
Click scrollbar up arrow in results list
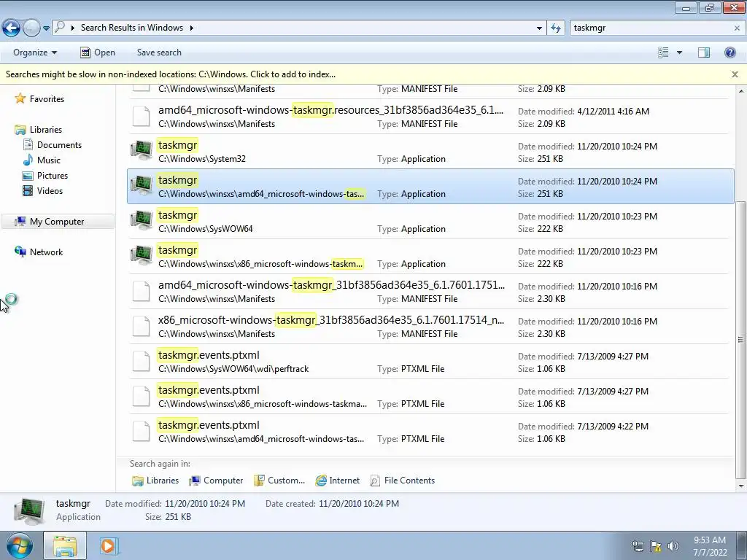click(x=741, y=90)
